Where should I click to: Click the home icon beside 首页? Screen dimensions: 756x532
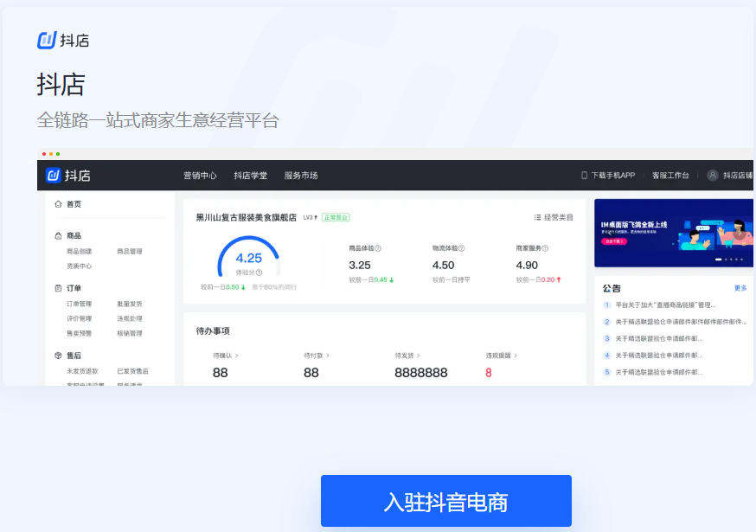[x=58, y=204]
